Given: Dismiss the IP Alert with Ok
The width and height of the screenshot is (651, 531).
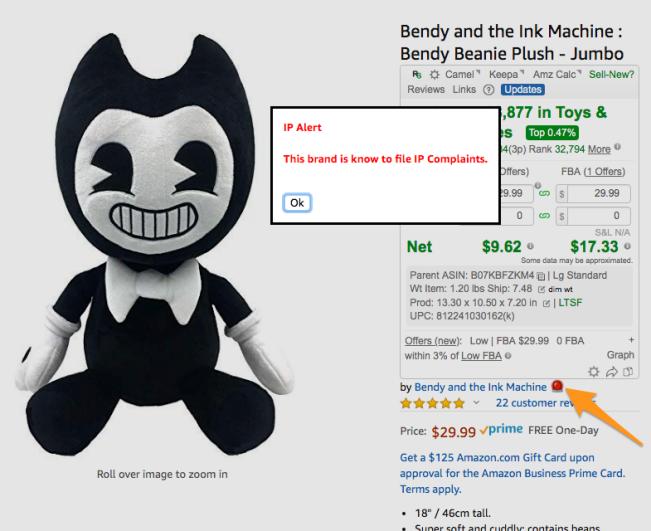Looking at the screenshot, I should [297, 203].
